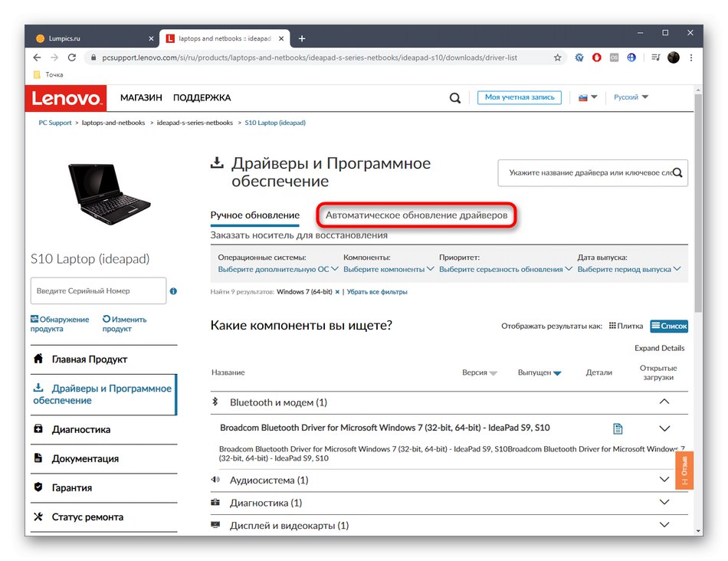Open the Точка bookmark folder
This screenshot has width=728, height=561.
pos(49,75)
